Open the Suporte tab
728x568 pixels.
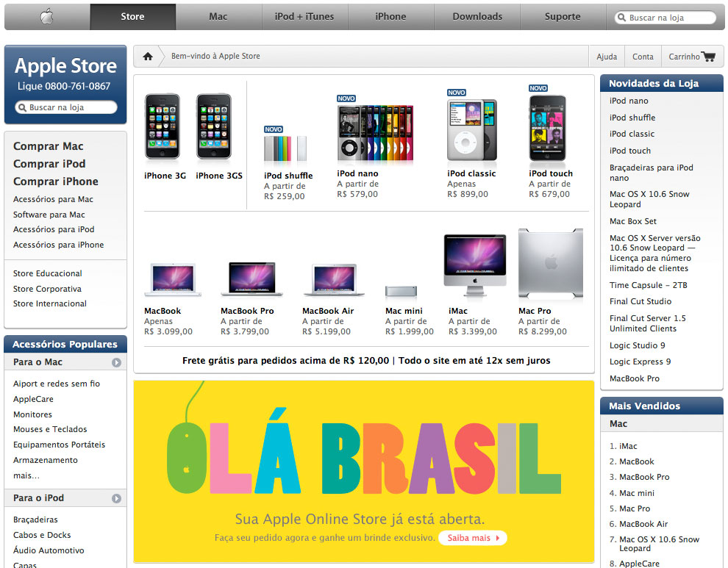(x=563, y=17)
